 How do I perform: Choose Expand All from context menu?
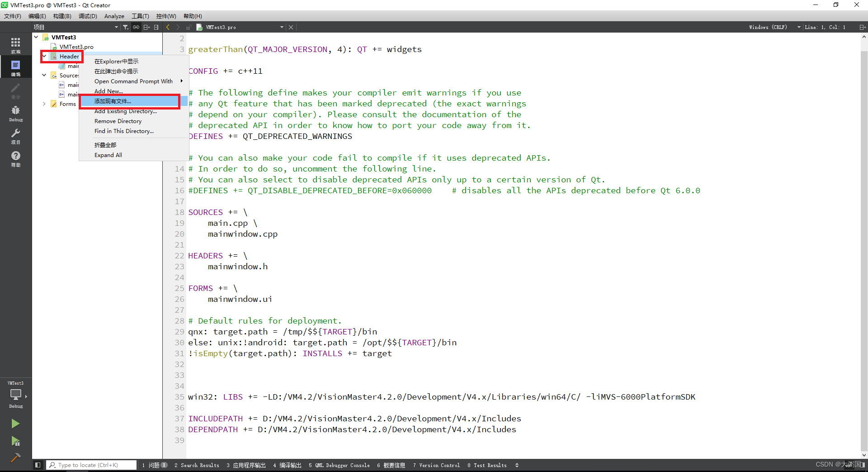coord(134,155)
